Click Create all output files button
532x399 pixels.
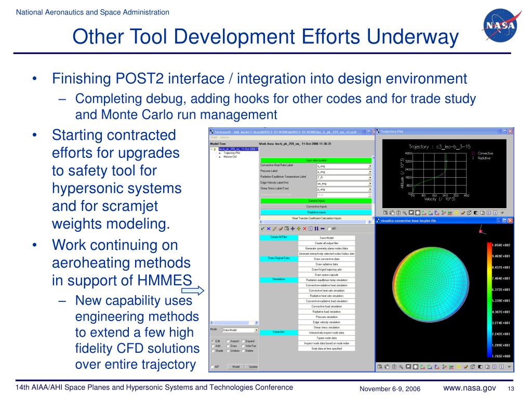[x=326, y=243]
